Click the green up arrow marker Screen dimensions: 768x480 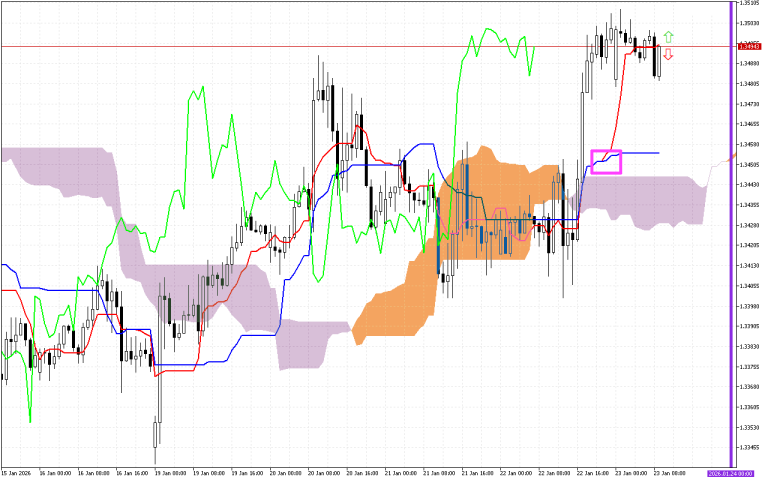668,37
